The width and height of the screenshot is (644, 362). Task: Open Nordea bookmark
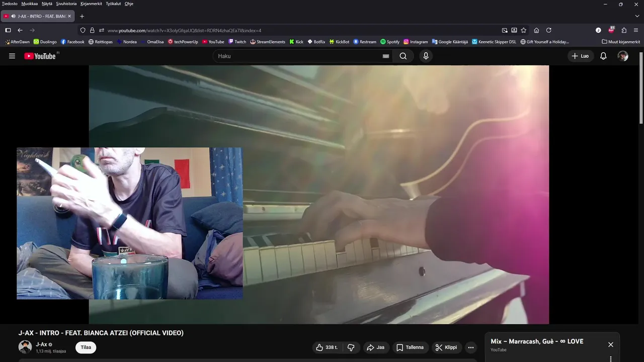(x=127, y=42)
